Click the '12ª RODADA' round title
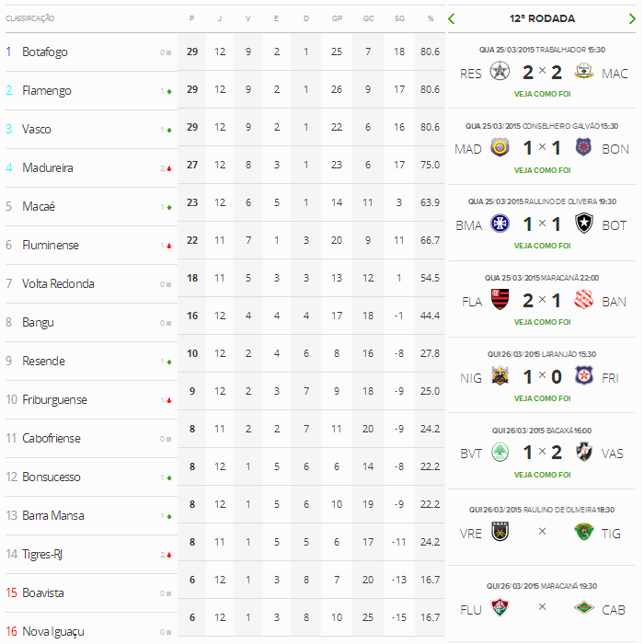Viewport: 644px width, 644px height. tap(542, 18)
